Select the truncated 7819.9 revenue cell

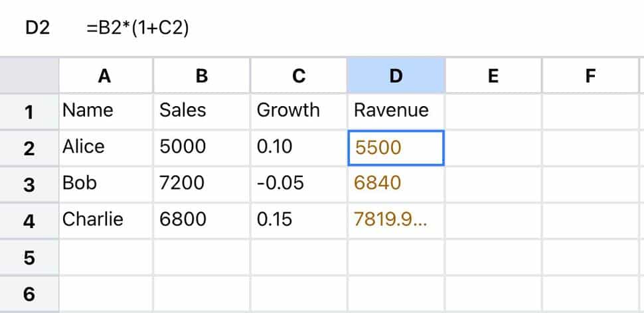[x=396, y=220]
